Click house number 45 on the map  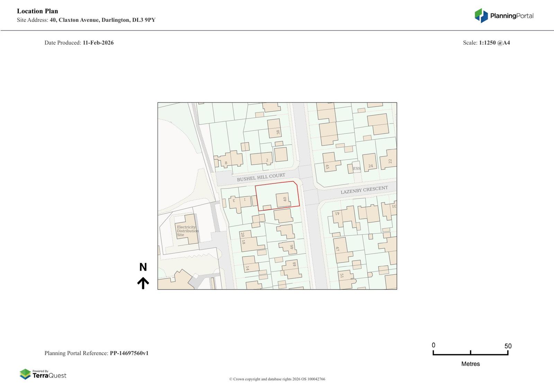coord(327,167)
